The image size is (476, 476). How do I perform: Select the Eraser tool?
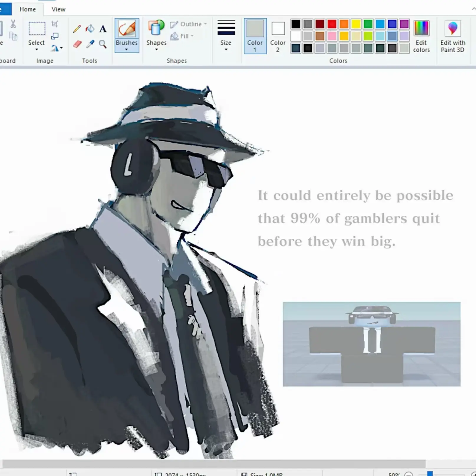77,44
